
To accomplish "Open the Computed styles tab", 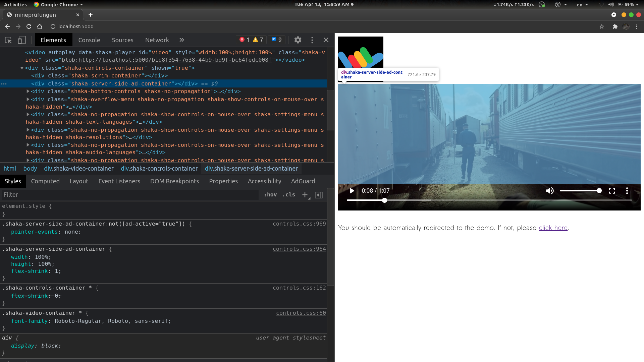I will point(45,181).
